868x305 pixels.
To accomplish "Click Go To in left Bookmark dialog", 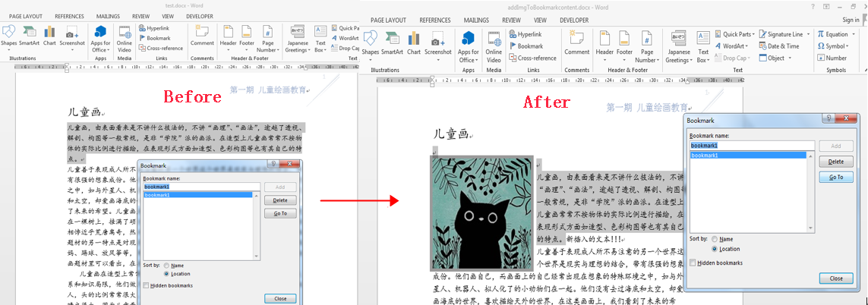I will click(280, 214).
